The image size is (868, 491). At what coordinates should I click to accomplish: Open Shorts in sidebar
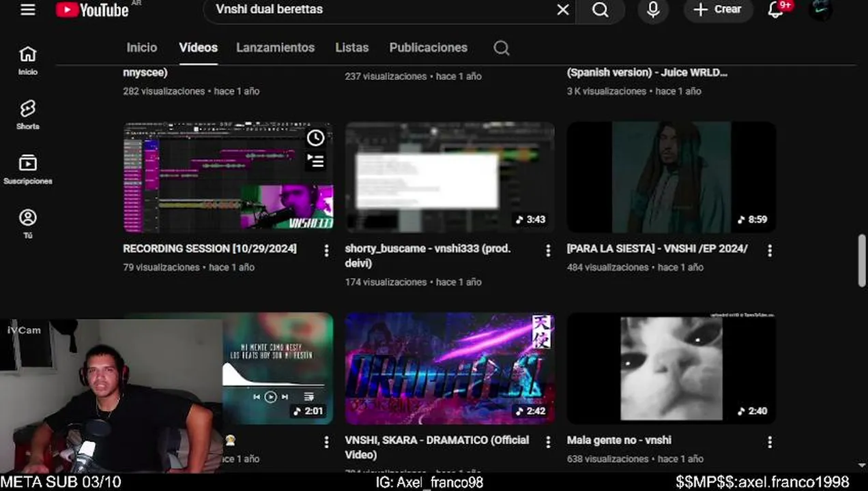pos(27,115)
